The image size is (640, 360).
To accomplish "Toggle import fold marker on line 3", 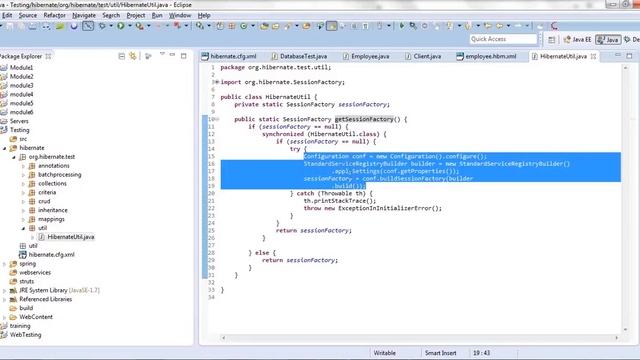I will point(217,82).
